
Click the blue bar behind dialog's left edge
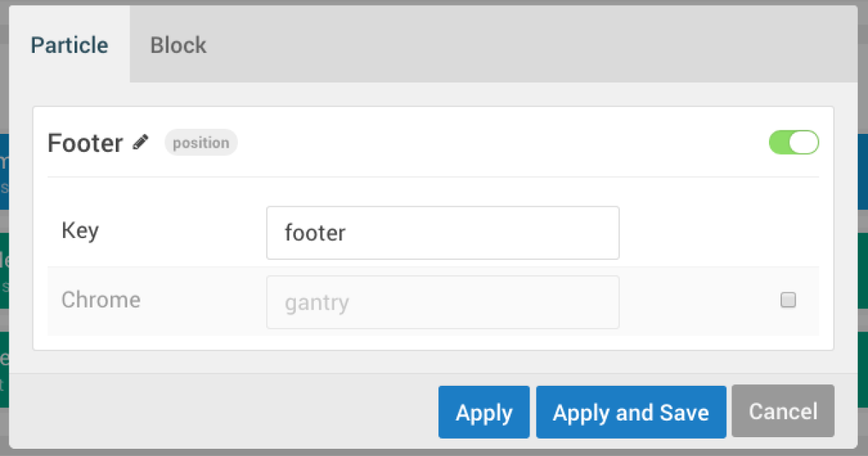[x=4, y=171]
